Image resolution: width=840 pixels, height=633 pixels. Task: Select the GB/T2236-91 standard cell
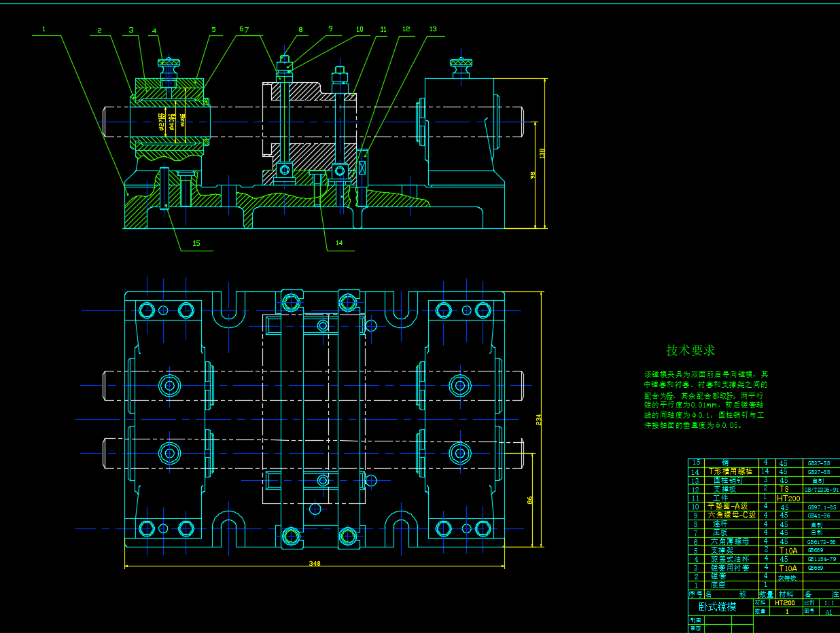822,489
